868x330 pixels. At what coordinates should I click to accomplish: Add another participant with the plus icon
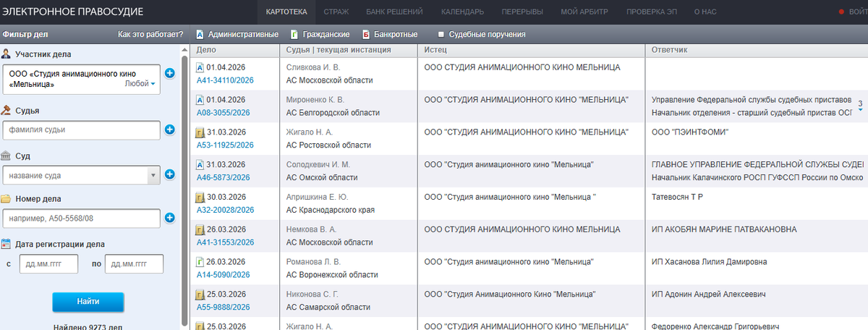(x=170, y=73)
